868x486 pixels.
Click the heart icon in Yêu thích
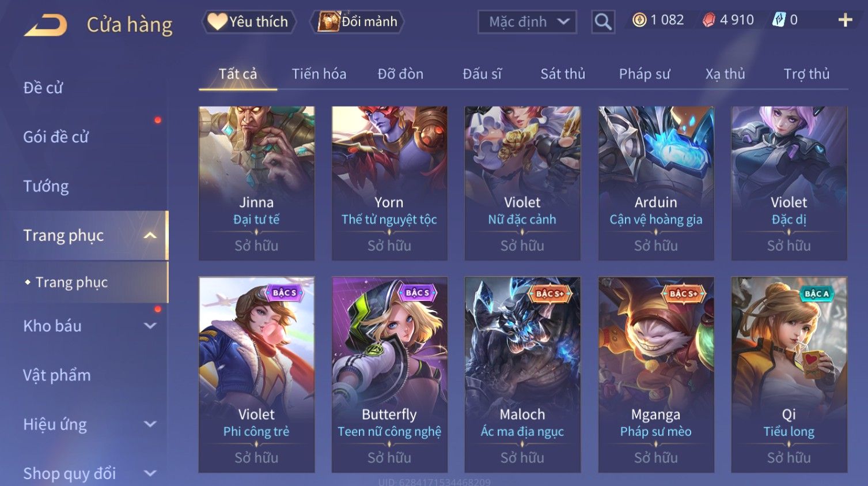coord(217,21)
